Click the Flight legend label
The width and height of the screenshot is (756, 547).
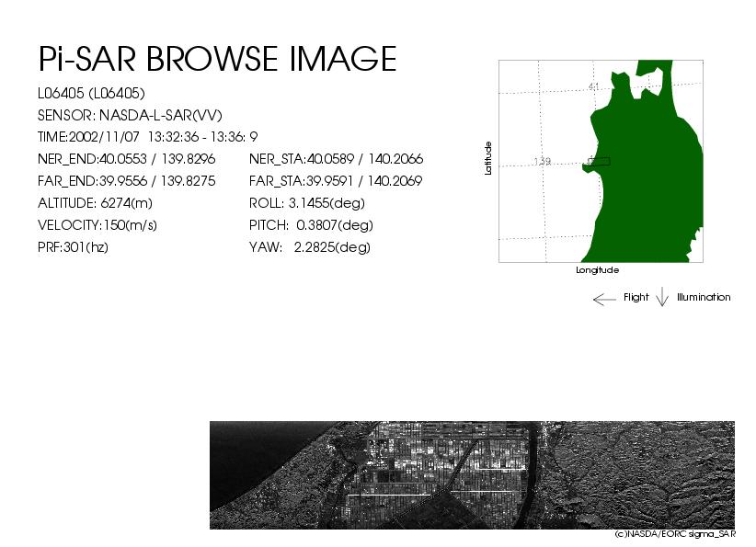coord(636,297)
